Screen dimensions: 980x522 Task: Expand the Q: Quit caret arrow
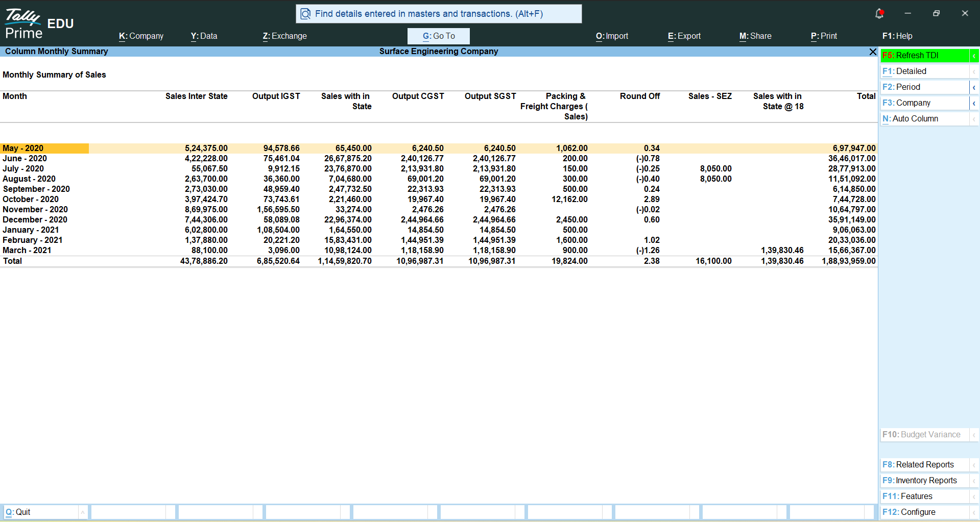(x=83, y=512)
